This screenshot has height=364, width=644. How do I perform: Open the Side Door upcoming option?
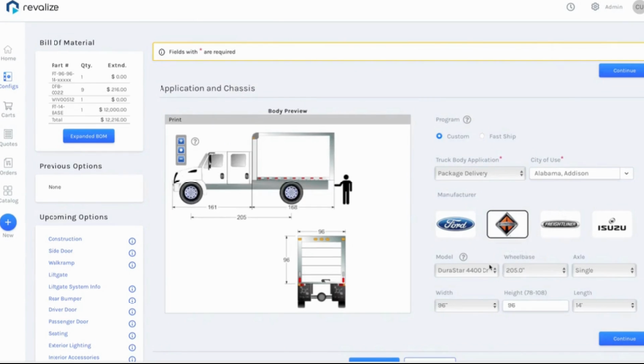60,251
